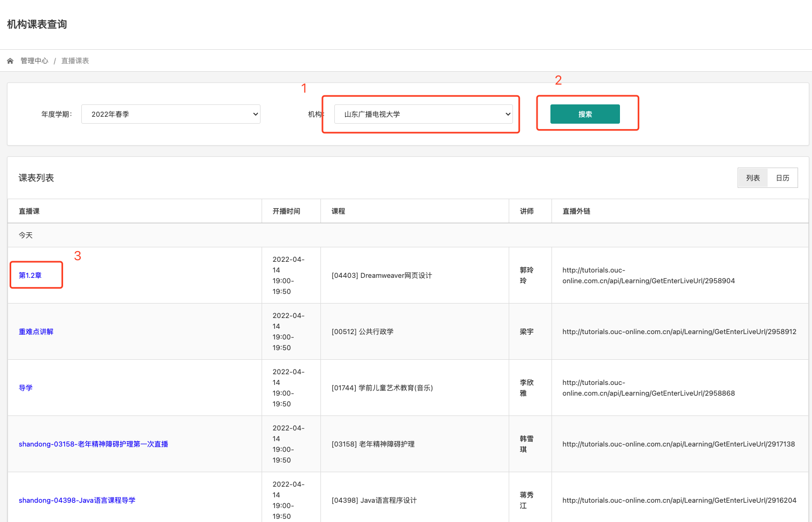Click lecturer name 李欣雅

pyautogui.click(x=526, y=388)
